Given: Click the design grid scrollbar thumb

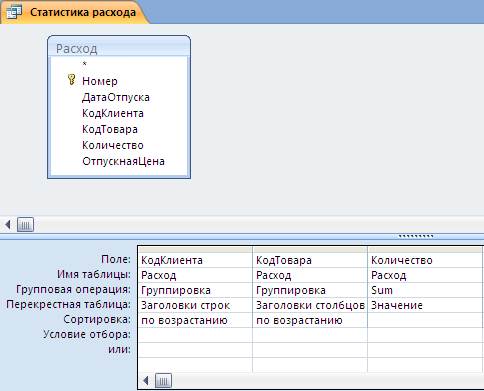Looking at the screenshot, I should 163,380.
